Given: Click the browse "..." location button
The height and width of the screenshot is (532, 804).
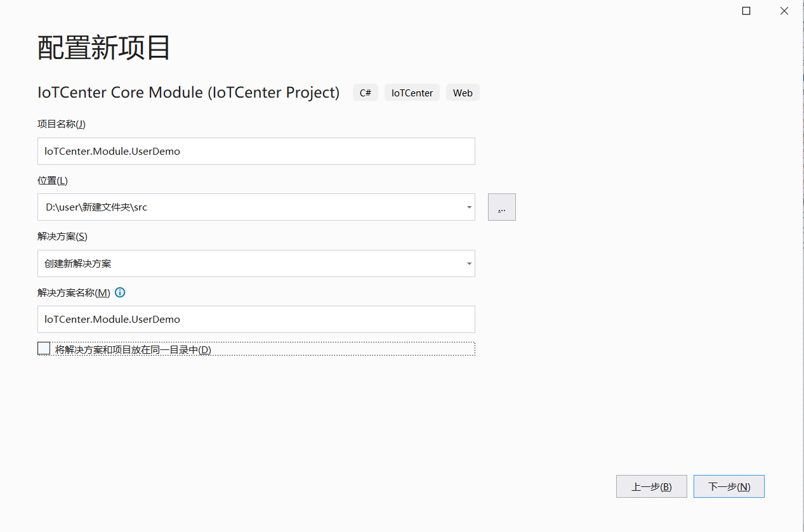Looking at the screenshot, I should (x=501, y=207).
